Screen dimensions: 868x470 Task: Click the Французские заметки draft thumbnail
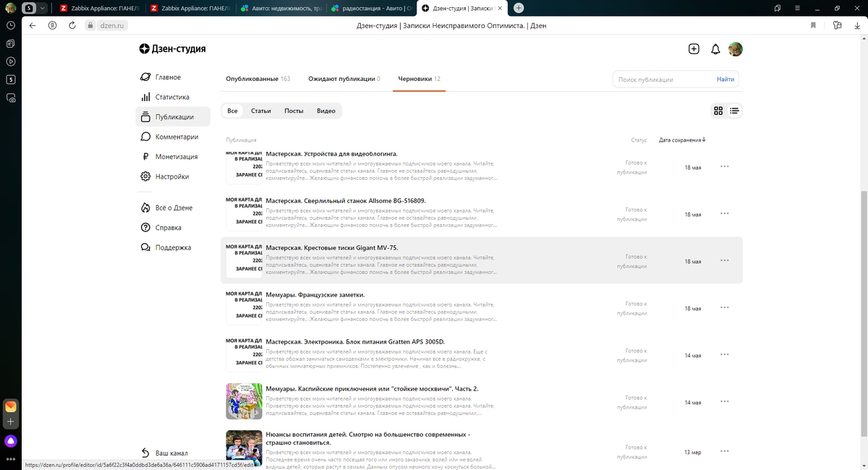click(244, 307)
